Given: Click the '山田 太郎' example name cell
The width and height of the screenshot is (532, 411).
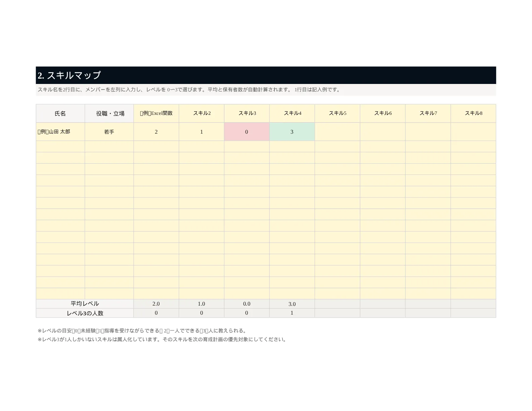Looking at the screenshot, I should (60, 132).
